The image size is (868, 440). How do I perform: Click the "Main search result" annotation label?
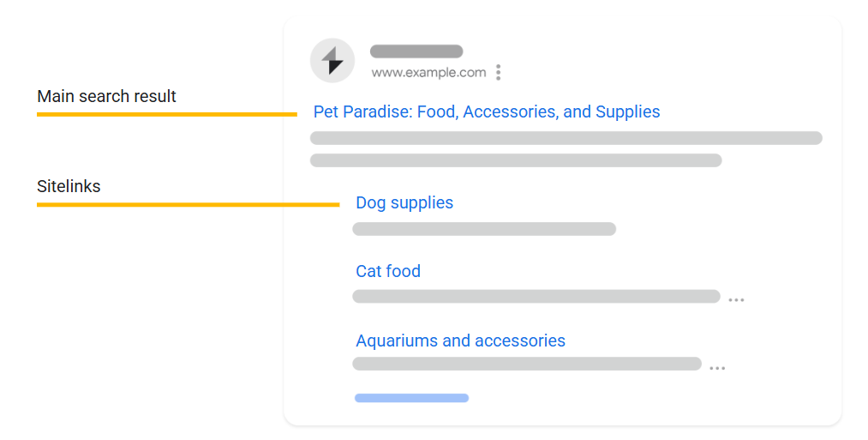pyautogui.click(x=106, y=96)
